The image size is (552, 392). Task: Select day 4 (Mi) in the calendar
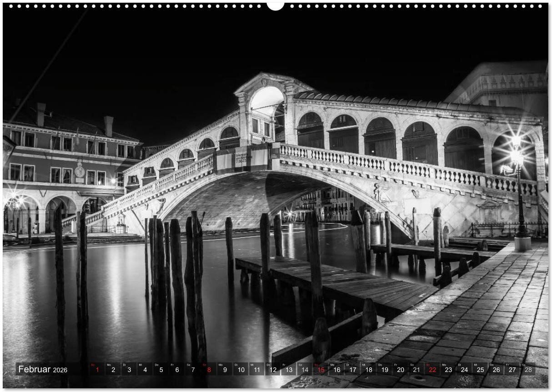145,369
